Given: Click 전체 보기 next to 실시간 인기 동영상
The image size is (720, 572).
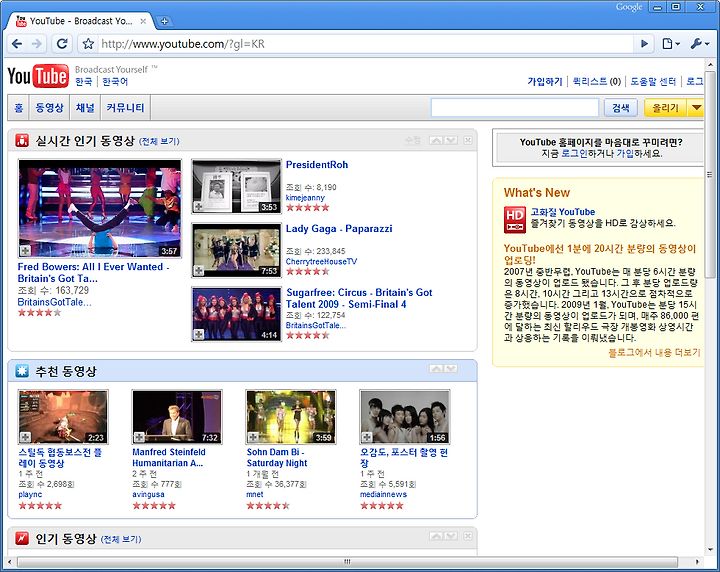Looking at the screenshot, I should coord(159,141).
